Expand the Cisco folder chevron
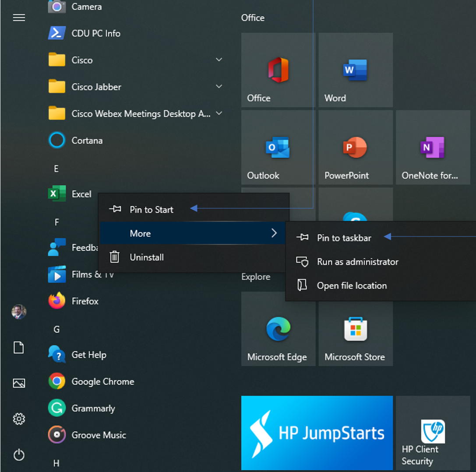 pyautogui.click(x=219, y=60)
